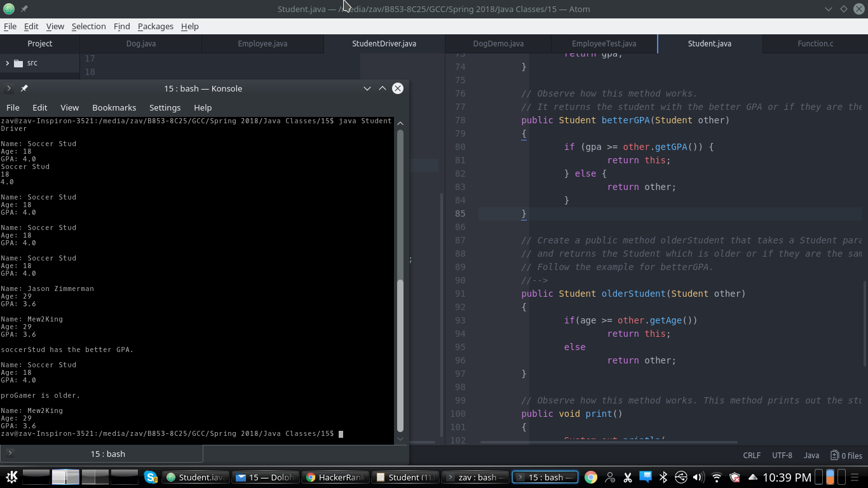Open the Klipper clipboard scissors icon
The height and width of the screenshot is (488, 868).
(627, 477)
